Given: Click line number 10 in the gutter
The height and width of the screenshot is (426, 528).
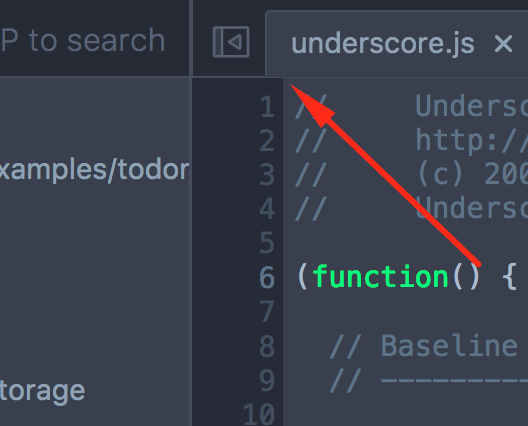Looking at the screenshot, I should (259, 414).
